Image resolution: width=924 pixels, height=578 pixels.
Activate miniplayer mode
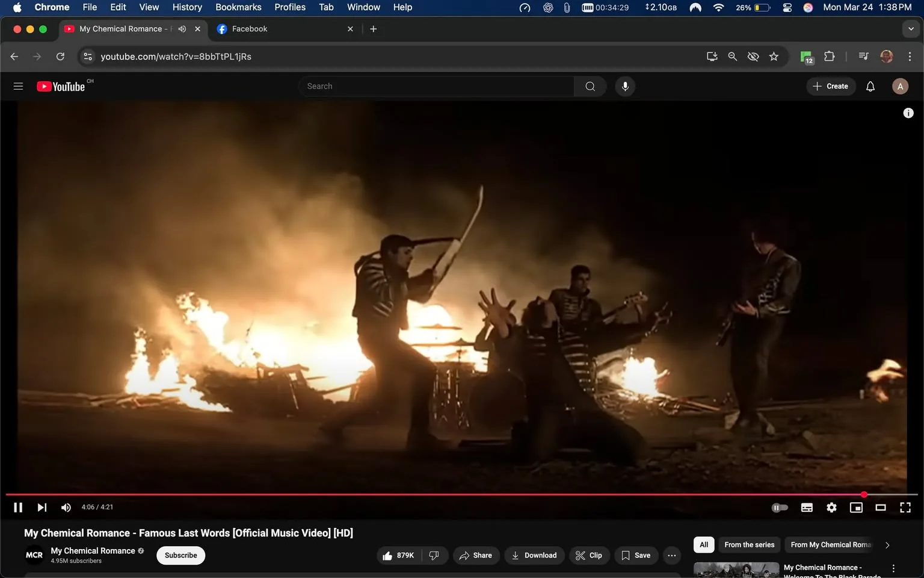[856, 507]
